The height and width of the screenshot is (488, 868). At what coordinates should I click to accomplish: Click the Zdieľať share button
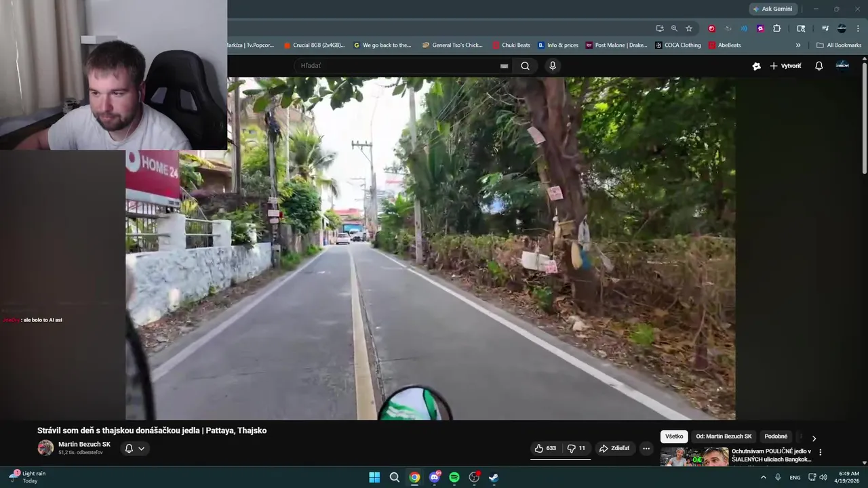click(614, 448)
